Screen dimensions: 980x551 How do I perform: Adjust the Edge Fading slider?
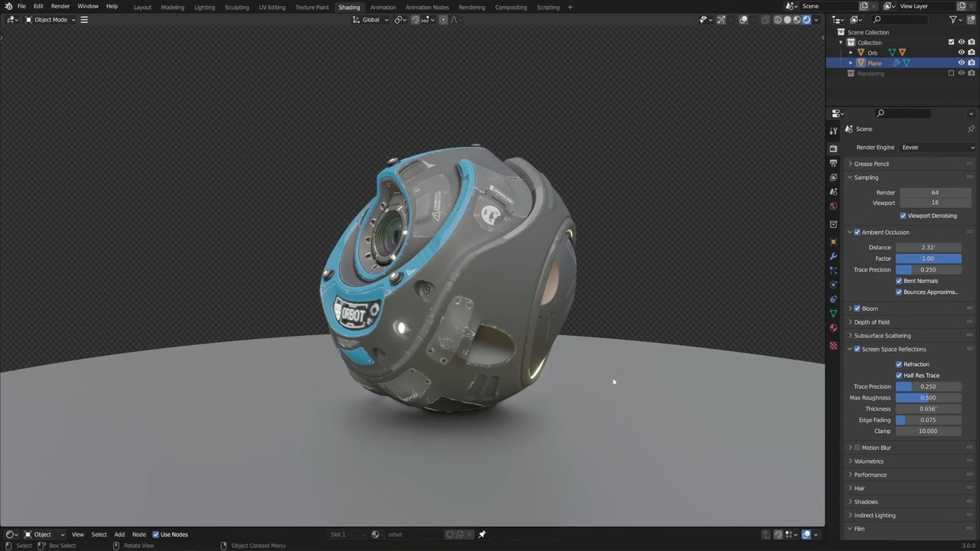928,420
